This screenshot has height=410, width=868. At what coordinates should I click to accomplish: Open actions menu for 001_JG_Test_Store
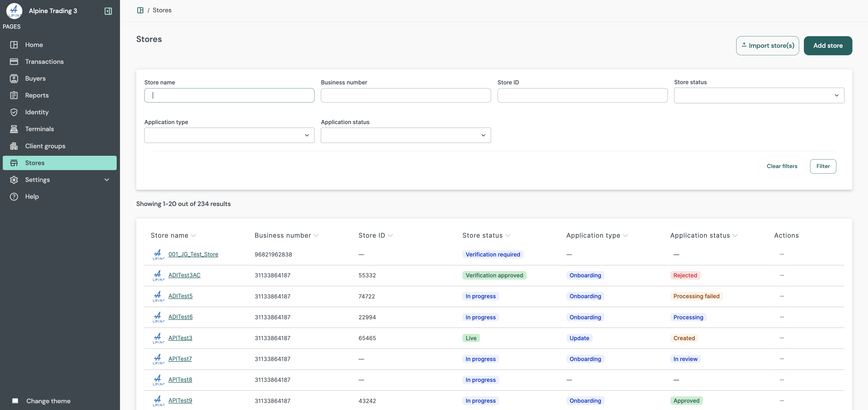(782, 254)
